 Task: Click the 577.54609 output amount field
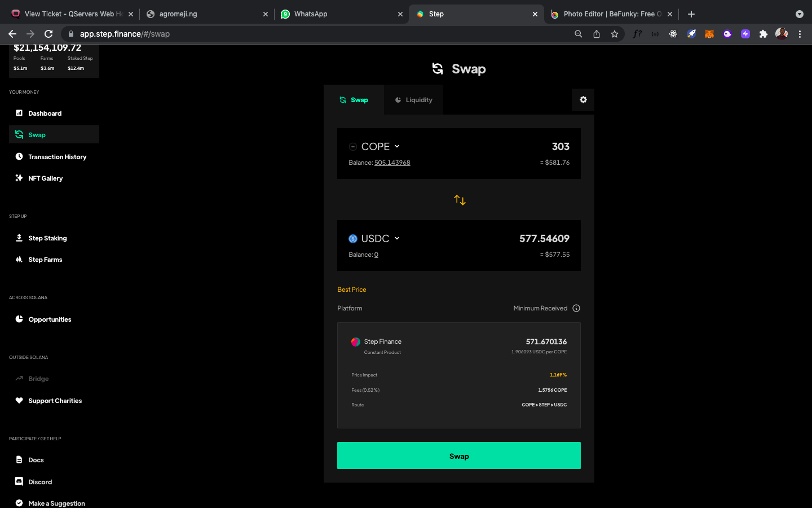tap(544, 239)
